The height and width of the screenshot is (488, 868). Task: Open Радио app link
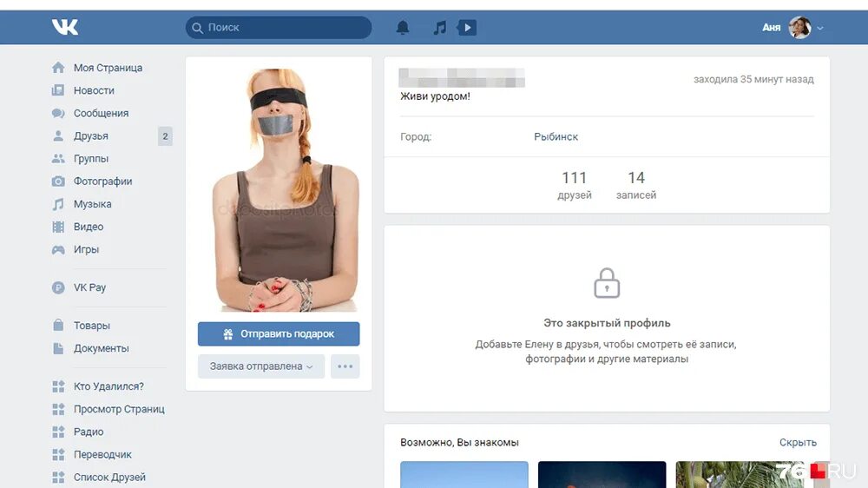point(89,432)
